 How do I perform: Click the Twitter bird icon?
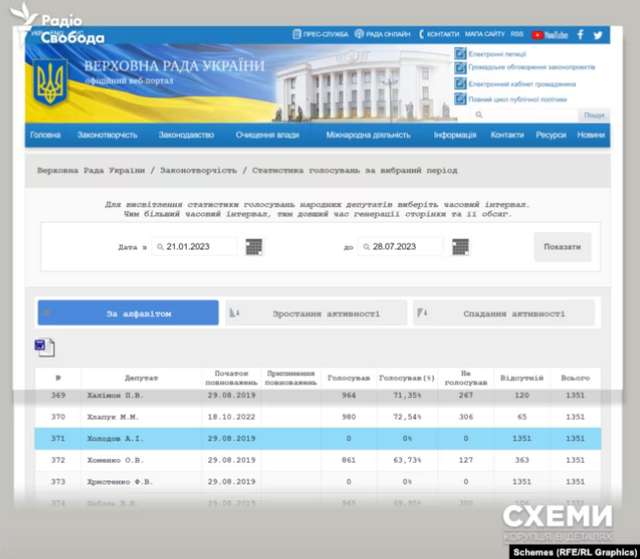click(598, 34)
